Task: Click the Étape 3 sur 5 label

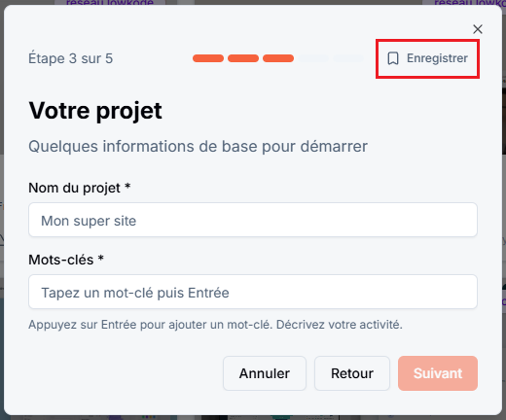Action: click(71, 58)
